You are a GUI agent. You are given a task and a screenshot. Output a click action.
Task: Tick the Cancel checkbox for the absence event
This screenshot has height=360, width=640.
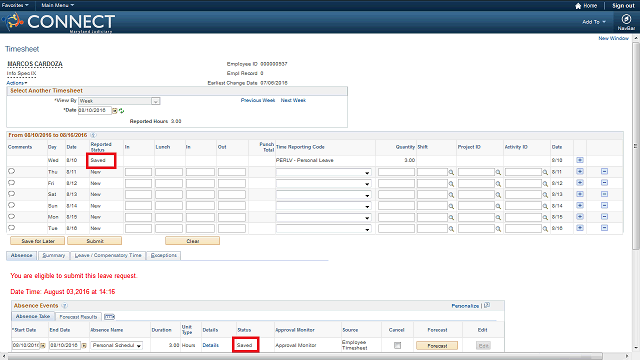pos(397,345)
